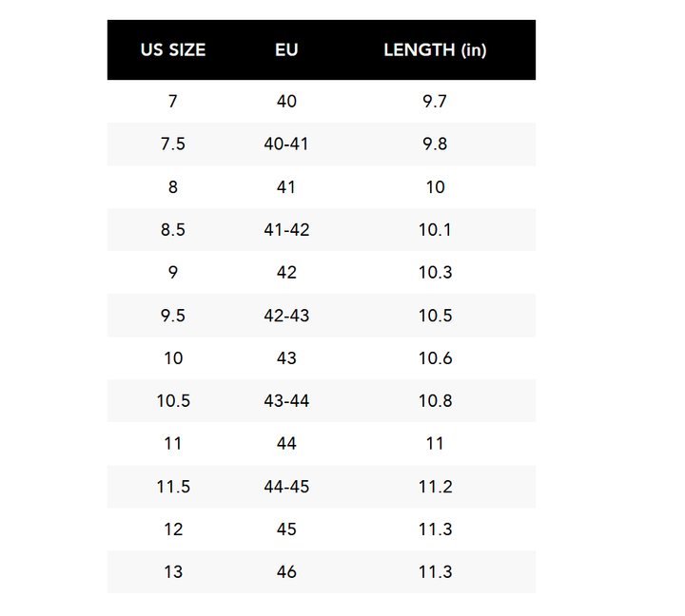Select the EU 41-42 cell
The image size is (685, 616).
pos(286,230)
